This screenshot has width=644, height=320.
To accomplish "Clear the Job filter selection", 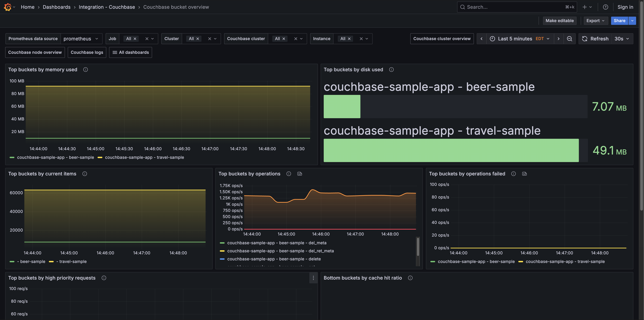I will (x=147, y=39).
